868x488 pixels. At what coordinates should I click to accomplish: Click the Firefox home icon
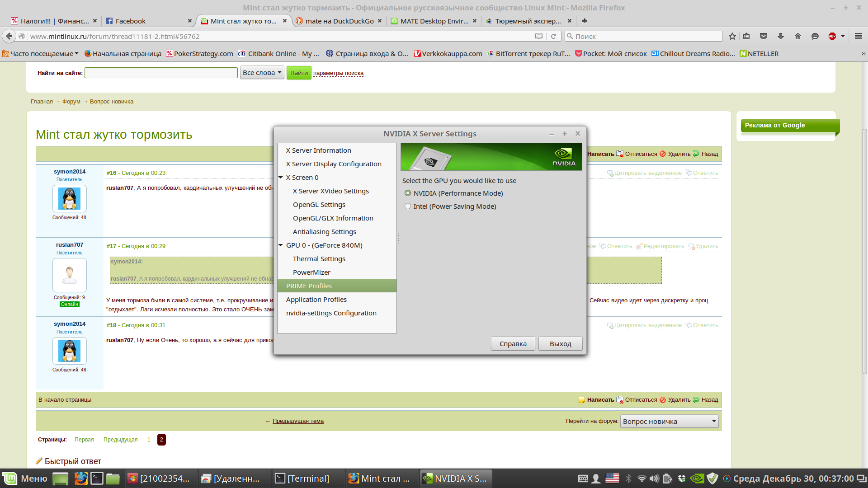pos(798,36)
